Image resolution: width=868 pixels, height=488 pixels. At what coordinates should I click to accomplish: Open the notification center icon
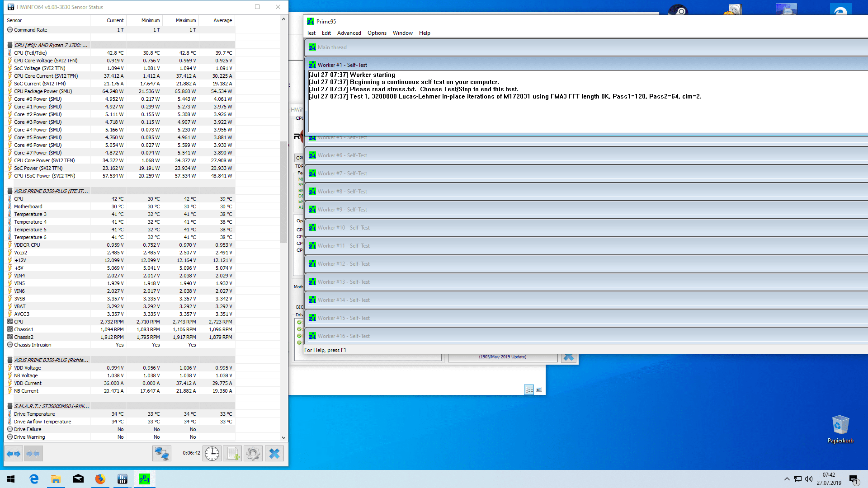[854, 479]
